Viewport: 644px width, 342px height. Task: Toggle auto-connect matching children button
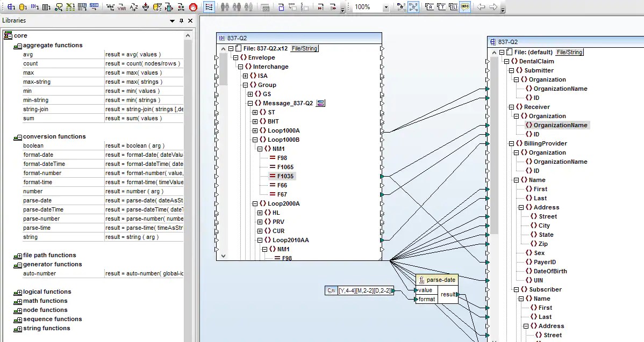209,7
